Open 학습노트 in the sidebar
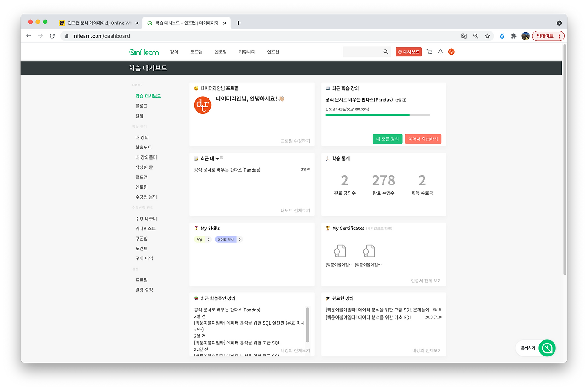This screenshot has width=588, height=390. click(143, 147)
